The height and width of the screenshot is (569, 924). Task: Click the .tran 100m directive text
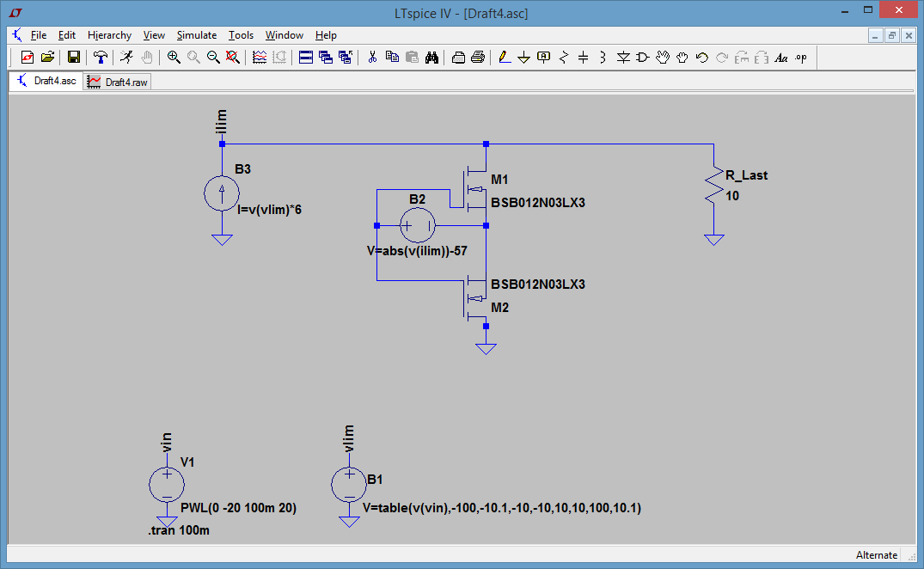pos(179,530)
